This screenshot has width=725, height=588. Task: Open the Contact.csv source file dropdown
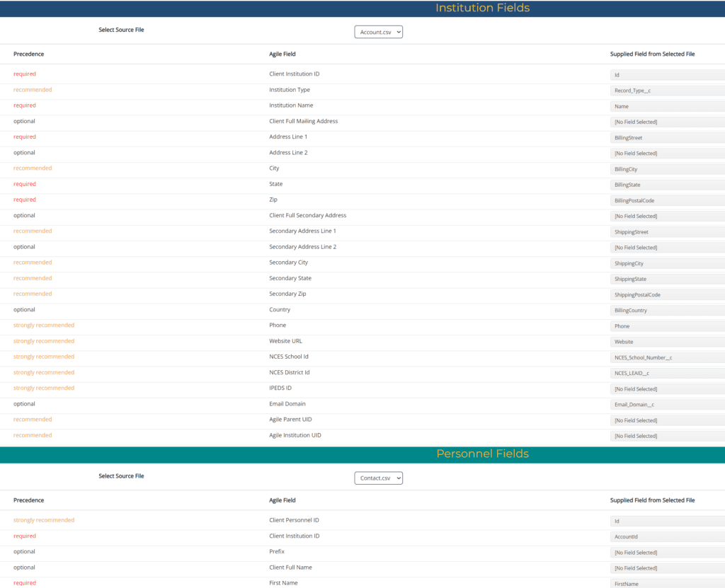(x=378, y=478)
